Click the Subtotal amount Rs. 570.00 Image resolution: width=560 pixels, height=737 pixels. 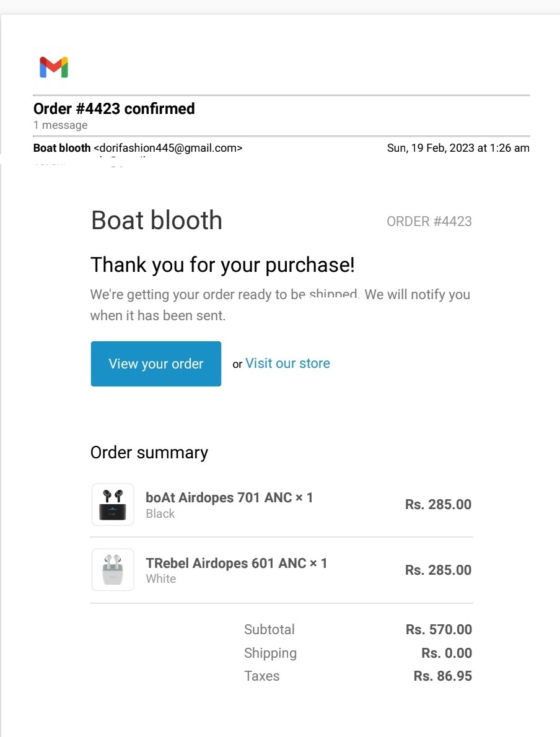pos(439,630)
